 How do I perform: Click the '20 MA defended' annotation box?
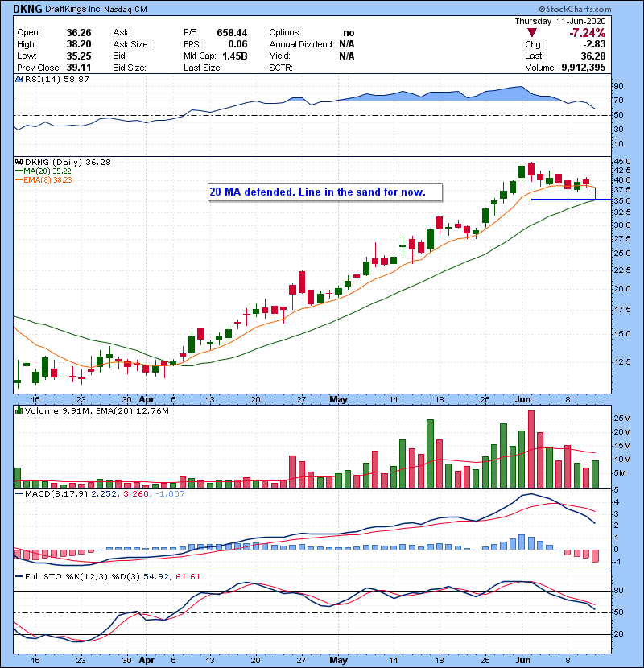point(325,192)
